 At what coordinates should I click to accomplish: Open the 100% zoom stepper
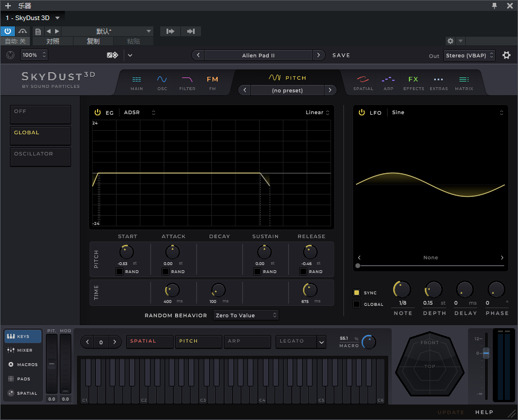click(x=34, y=55)
